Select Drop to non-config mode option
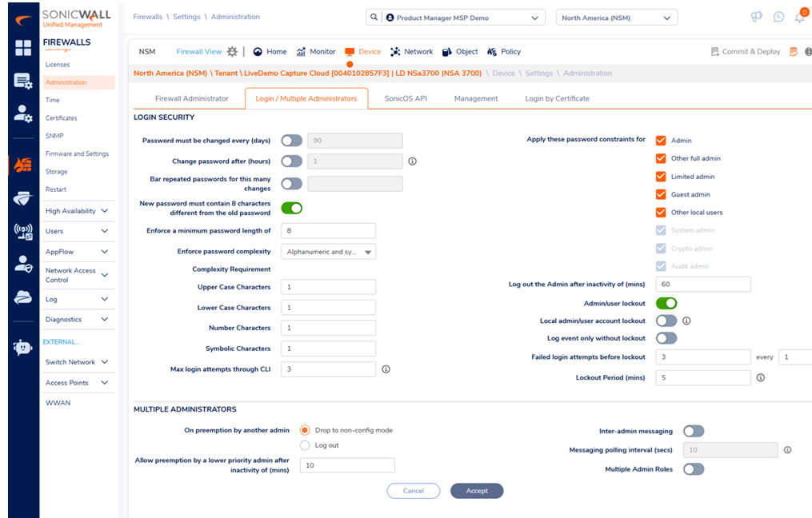 [305, 430]
